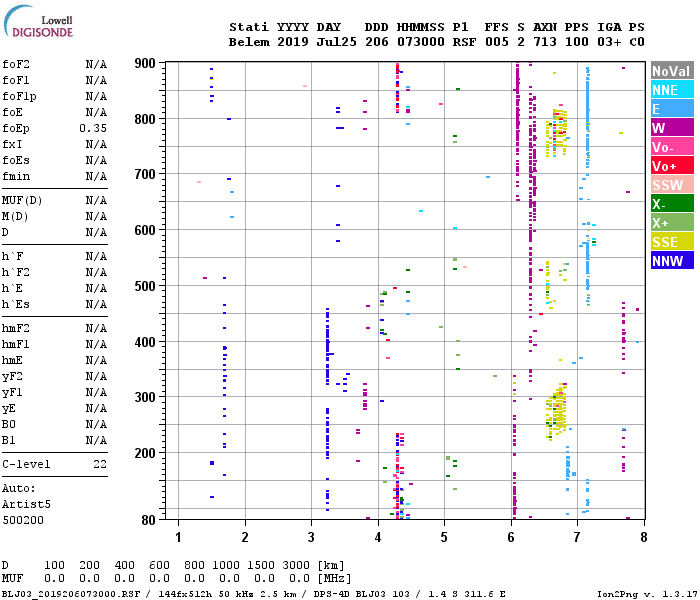700x600 pixels.
Task: Click the 900 km axis label
Action: pyautogui.click(x=145, y=63)
